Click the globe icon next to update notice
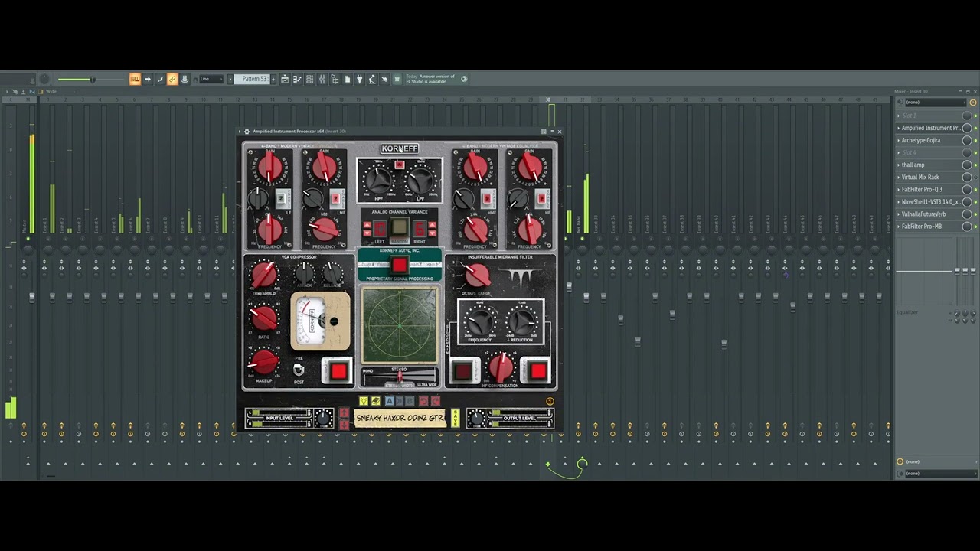The height and width of the screenshot is (551, 980). click(464, 79)
